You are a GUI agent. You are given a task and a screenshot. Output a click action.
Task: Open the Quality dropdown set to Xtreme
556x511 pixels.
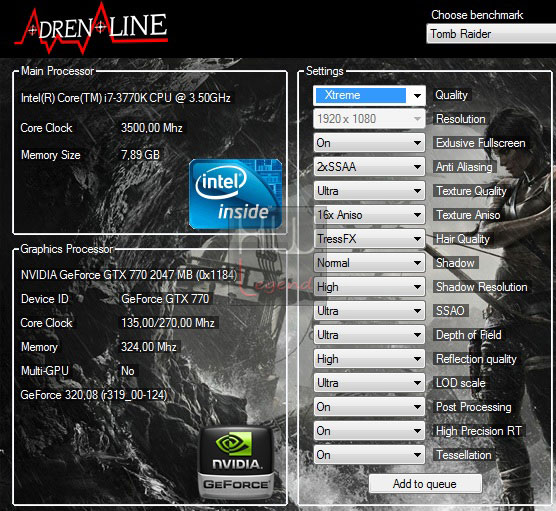click(369, 95)
